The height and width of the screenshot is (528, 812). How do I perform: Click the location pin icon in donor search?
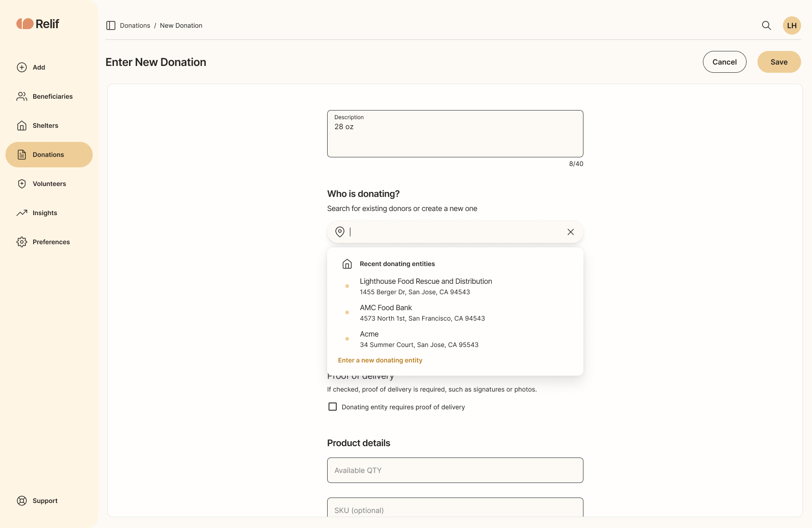(340, 232)
